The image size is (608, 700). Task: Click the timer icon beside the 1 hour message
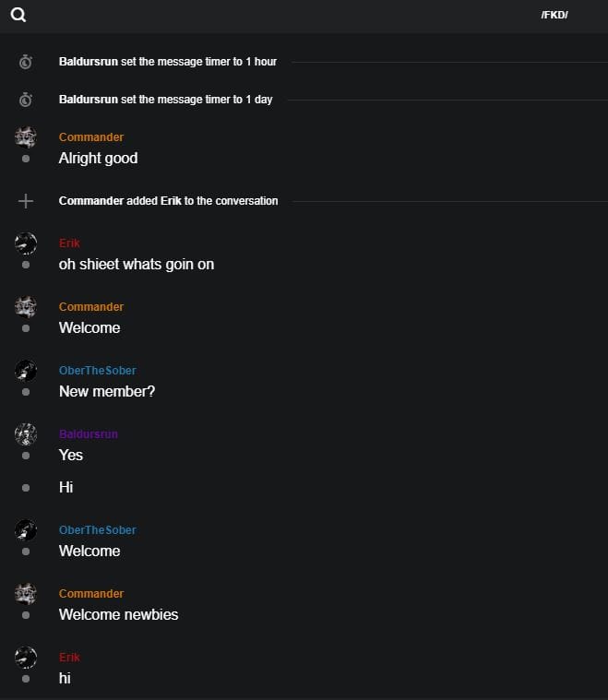click(x=26, y=62)
